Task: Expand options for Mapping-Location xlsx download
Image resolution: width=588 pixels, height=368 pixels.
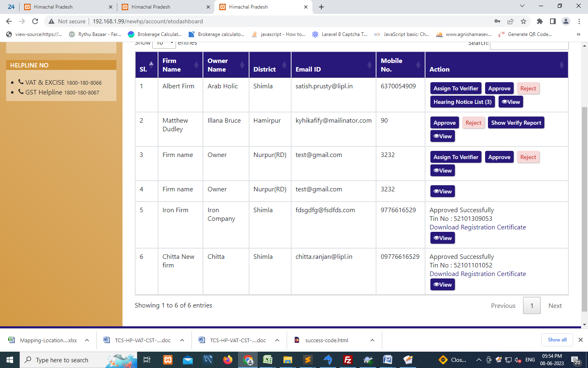Action: click(x=87, y=340)
